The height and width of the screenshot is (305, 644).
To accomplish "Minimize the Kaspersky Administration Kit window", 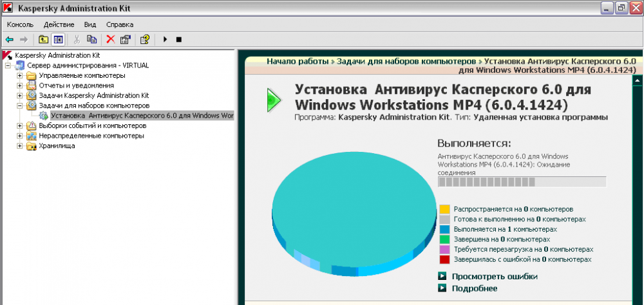I will (x=607, y=8).
